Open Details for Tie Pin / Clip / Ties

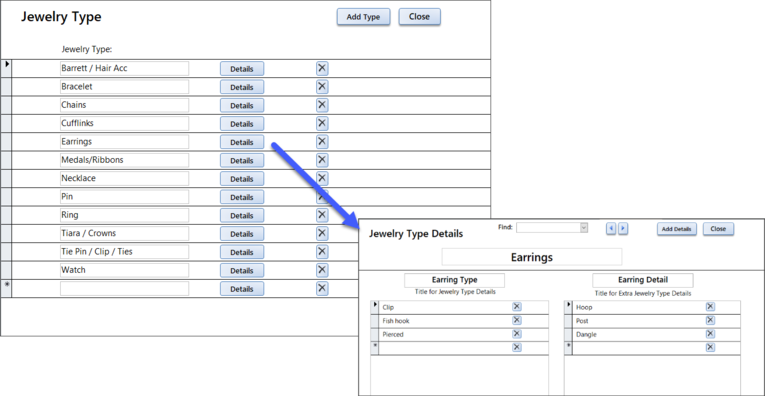(x=242, y=252)
